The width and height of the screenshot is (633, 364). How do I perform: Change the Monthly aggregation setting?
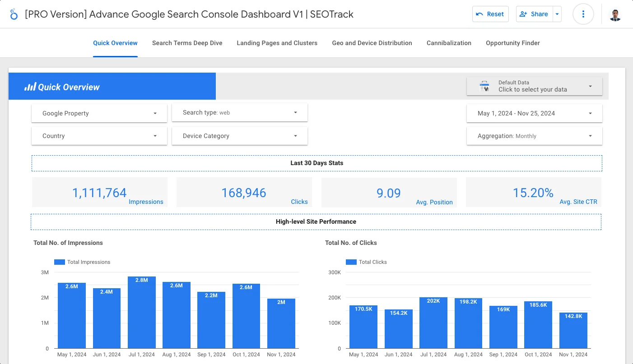coord(534,136)
